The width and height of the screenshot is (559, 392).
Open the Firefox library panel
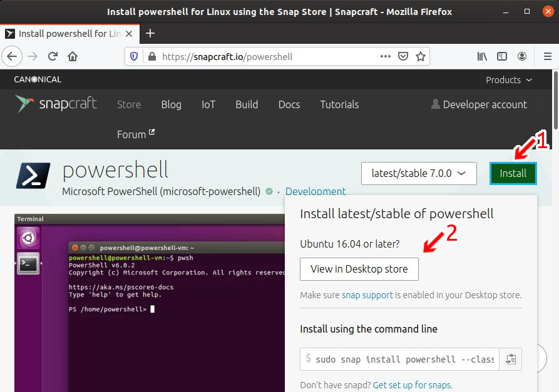click(482, 56)
